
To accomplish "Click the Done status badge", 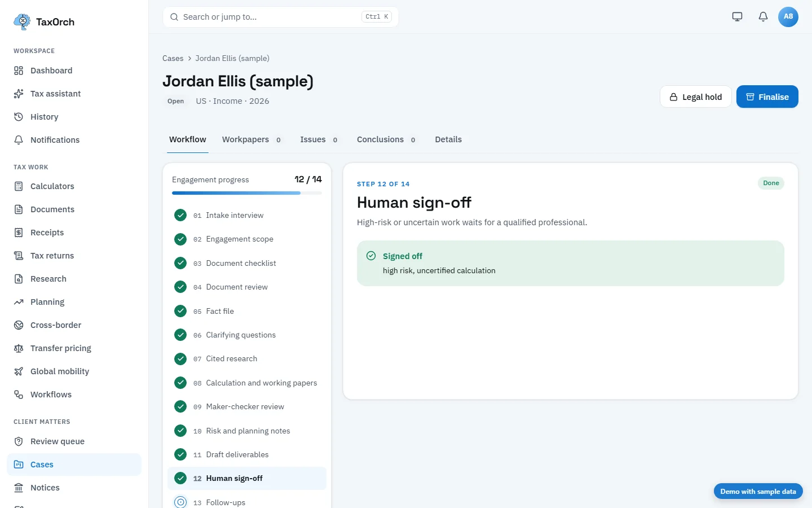I will (x=771, y=183).
